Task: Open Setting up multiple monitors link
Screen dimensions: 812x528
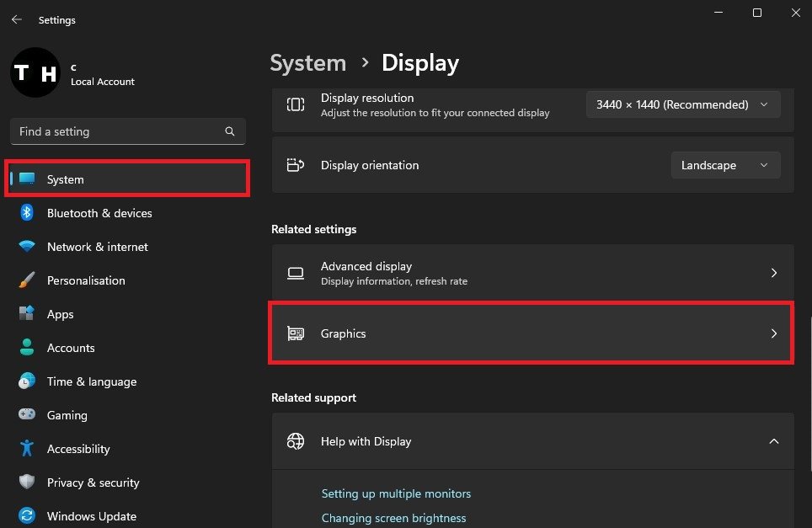Action: pyautogui.click(x=396, y=493)
